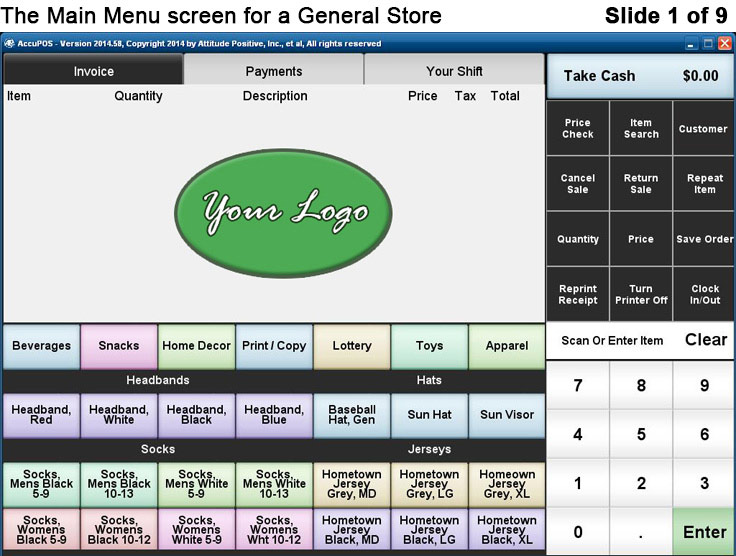Screen dimensions: 736x556
Task: Add Hometown Jersey Black, MD
Action: point(352,530)
